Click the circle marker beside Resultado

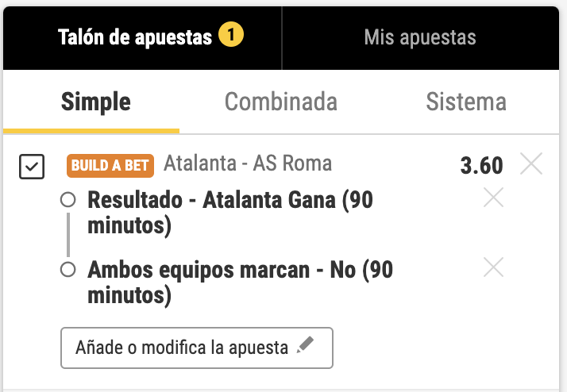pyautogui.click(x=68, y=201)
